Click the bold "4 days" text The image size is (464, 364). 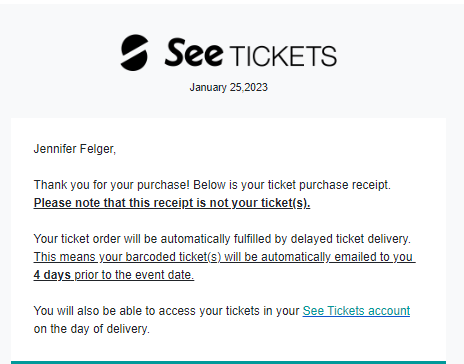coord(52,275)
